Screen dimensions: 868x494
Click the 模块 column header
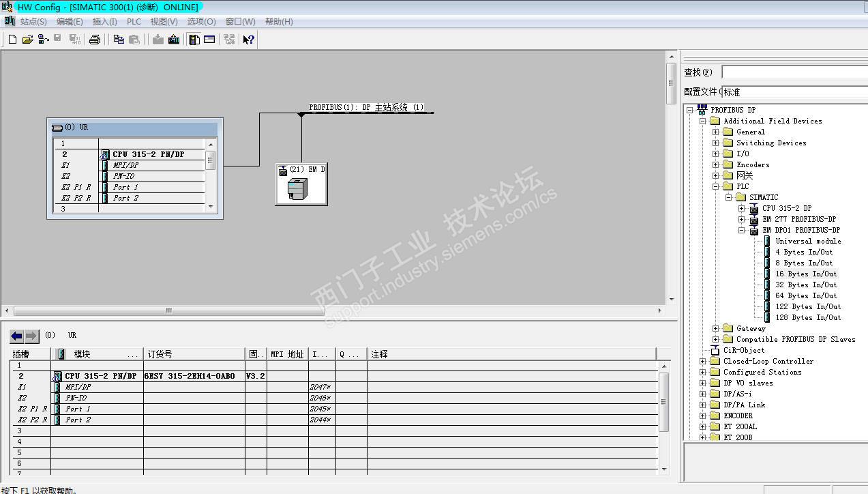pyautogui.click(x=97, y=354)
